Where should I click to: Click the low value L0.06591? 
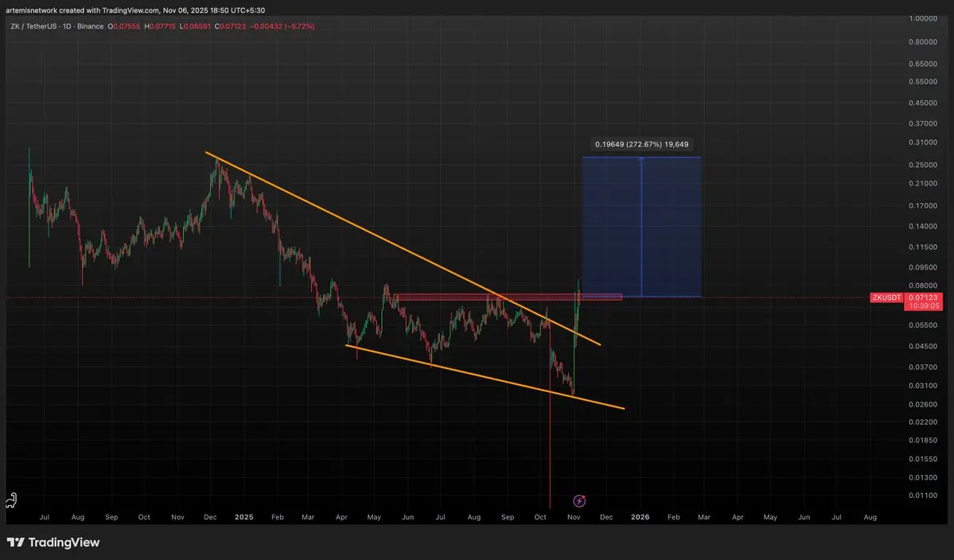click(195, 26)
